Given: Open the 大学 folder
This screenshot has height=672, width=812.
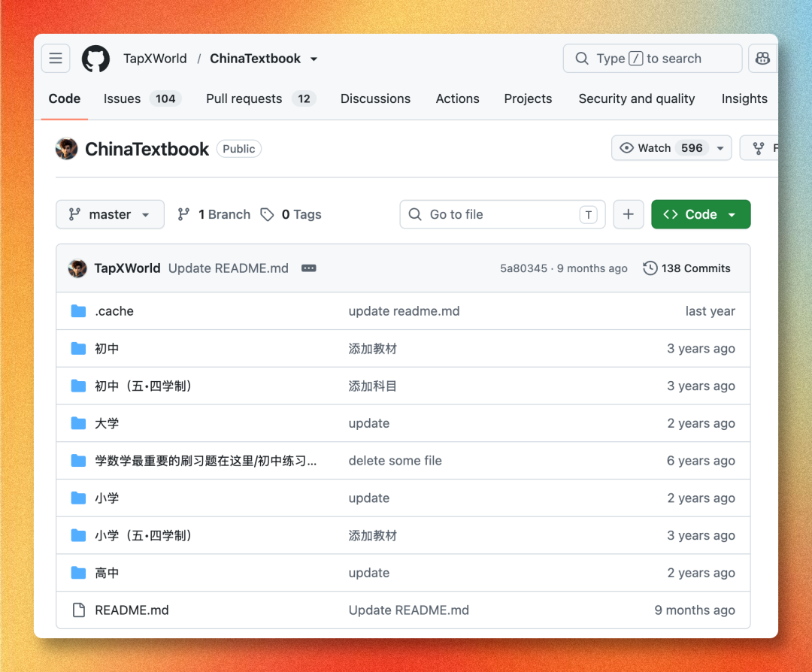Looking at the screenshot, I should tap(107, 423).
